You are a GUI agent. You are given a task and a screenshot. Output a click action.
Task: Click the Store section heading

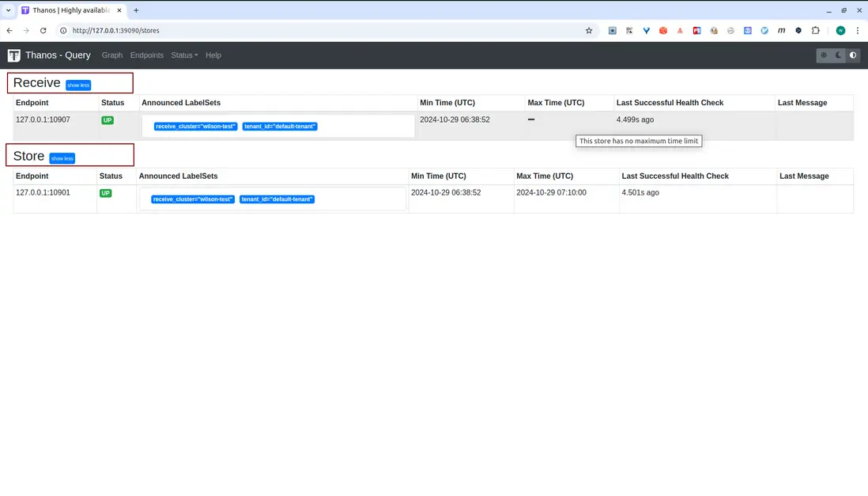tap(28, 156)
